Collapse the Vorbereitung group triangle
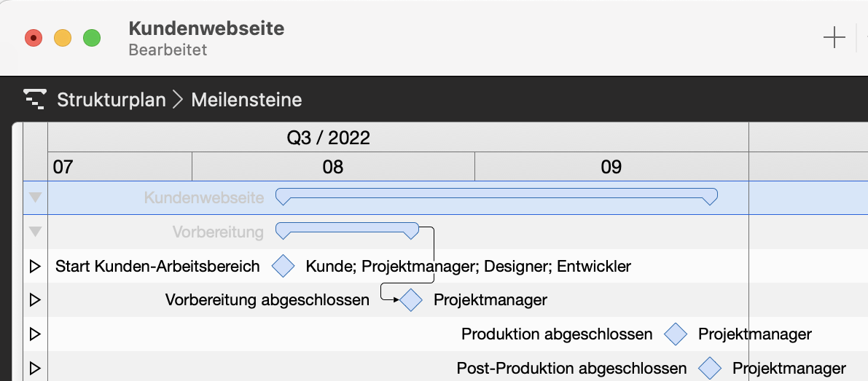This screenshot has width=868, height=381. 35,232
